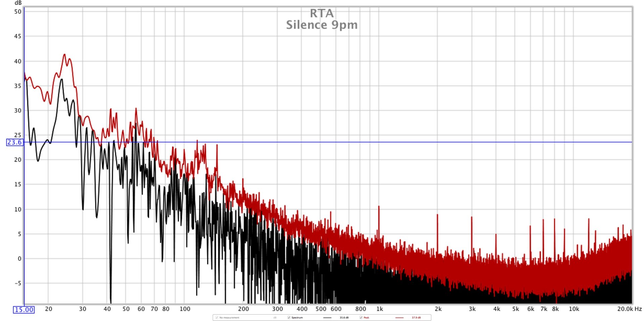Screen dimensions: 644x321
Task: Click the 0 tick on the dB axis
Action: (x=19, y=259)
